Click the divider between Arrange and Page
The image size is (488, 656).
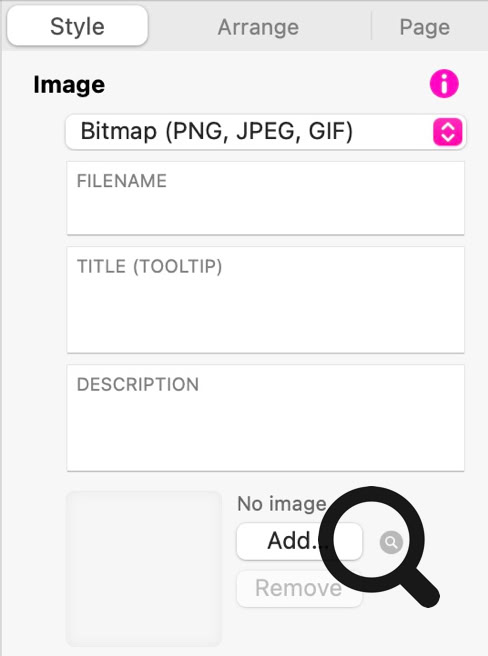[x=371, y=26]
